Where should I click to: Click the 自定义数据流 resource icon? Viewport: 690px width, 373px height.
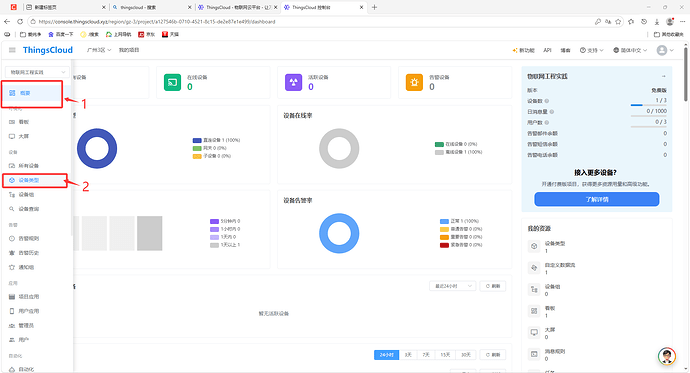(x=534, y=268)
